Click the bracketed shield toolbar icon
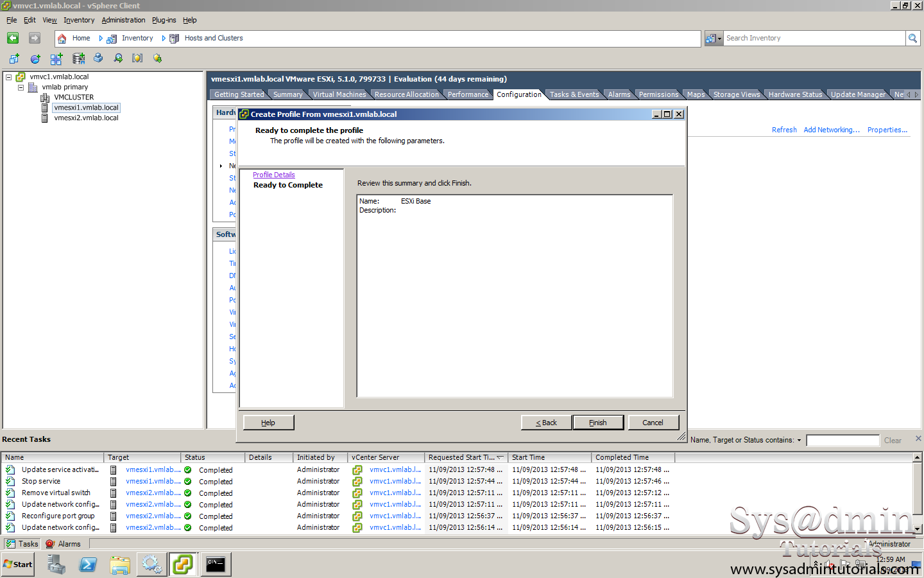Screen dimensions: 924x578 point(137,58)
